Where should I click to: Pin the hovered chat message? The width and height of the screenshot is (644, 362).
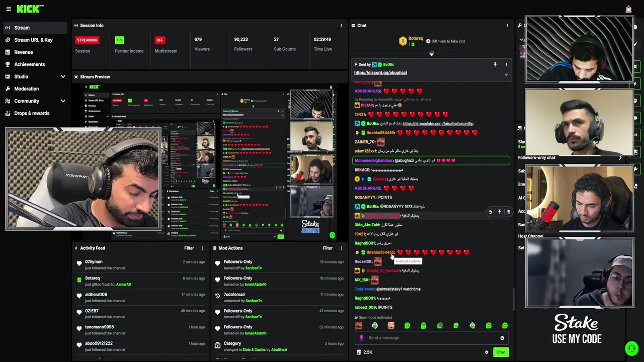(500, 212)
